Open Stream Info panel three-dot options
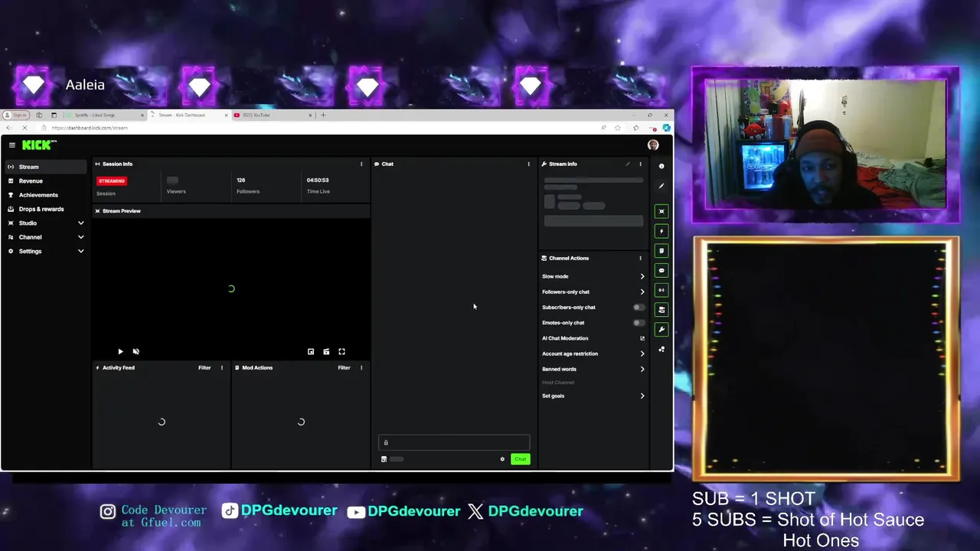Image resolution: width=980 pixels, height=551 pixels. pyautogui.click(x=640, y=164)
